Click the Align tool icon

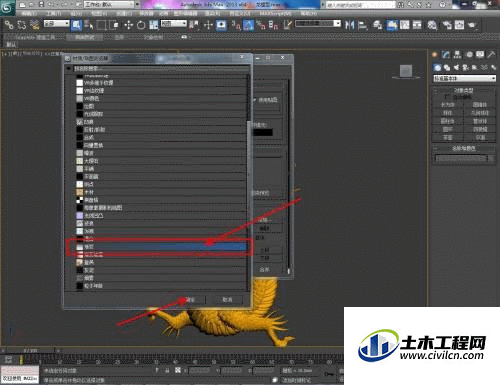coord(362,25)
